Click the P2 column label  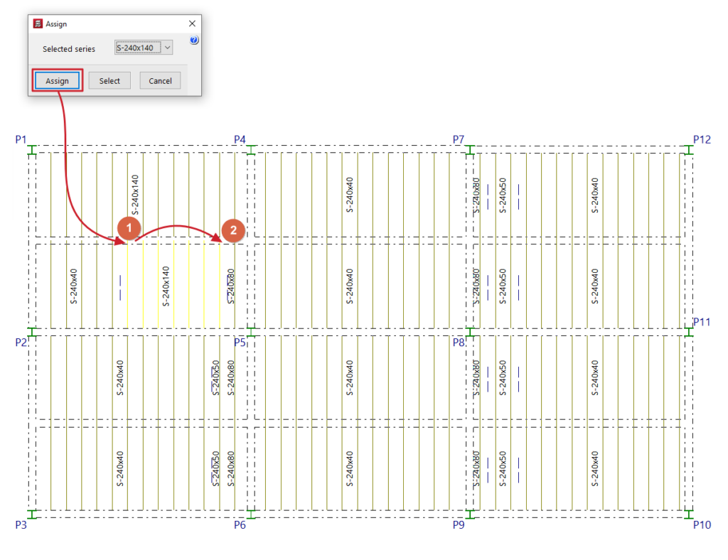[x=21, y=343]
